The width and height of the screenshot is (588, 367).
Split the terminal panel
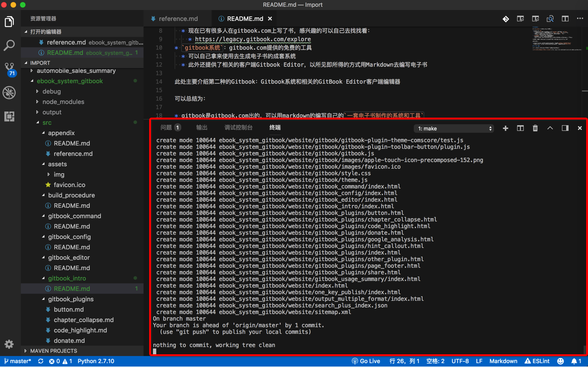(520, 128)
